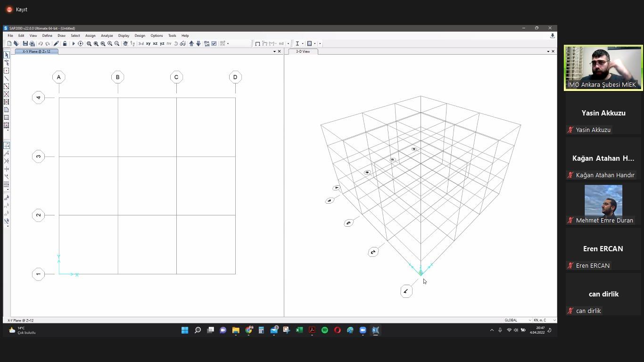Click the 3-d view button
Viewport: 644px width, 362px height.
click(140, 43)
